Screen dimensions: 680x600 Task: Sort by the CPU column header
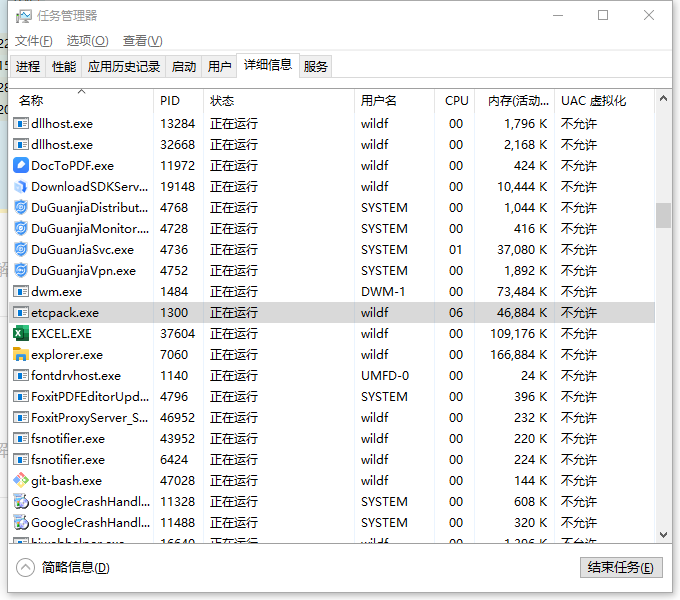pyautogui.click(x=454, y=101)
